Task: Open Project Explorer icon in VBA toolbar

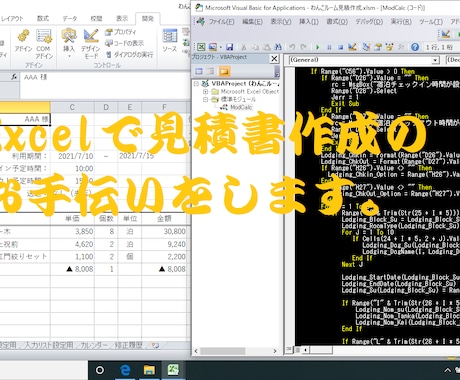Action: tap(366, 47)
